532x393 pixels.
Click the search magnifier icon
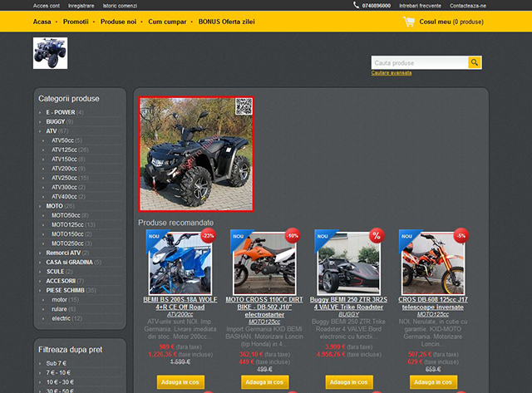475,62
